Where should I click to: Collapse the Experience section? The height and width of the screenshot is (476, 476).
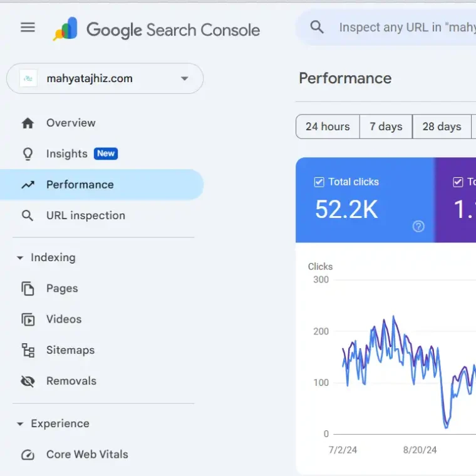[x=20, y=424]
